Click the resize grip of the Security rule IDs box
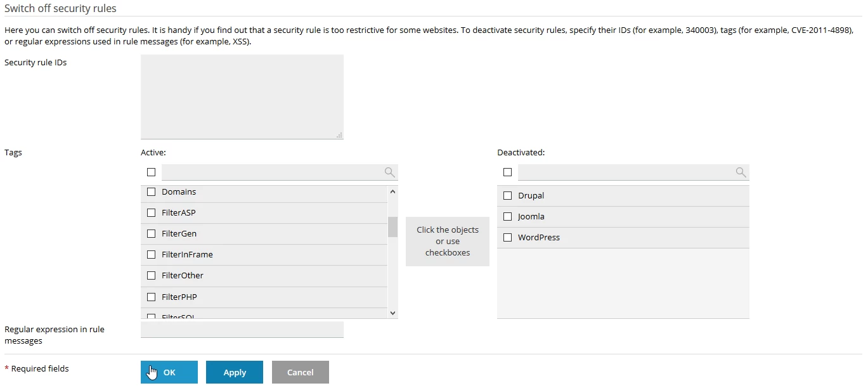Viewport: 868px width, 388px height. coord(339,135)
